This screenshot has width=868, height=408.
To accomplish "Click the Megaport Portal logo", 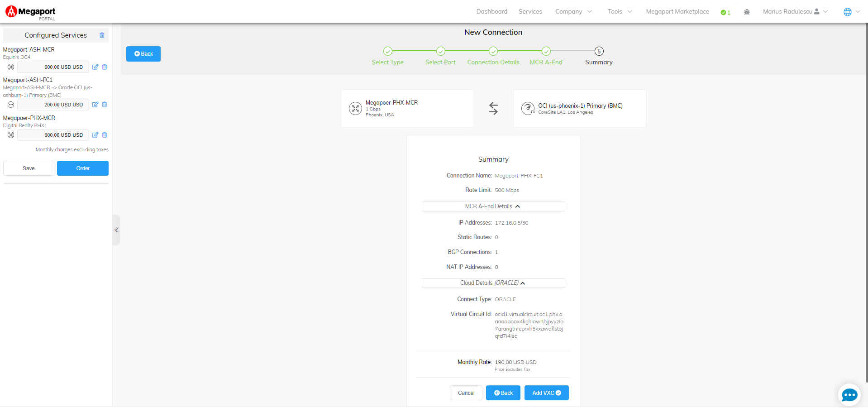I will coord(30,12).
